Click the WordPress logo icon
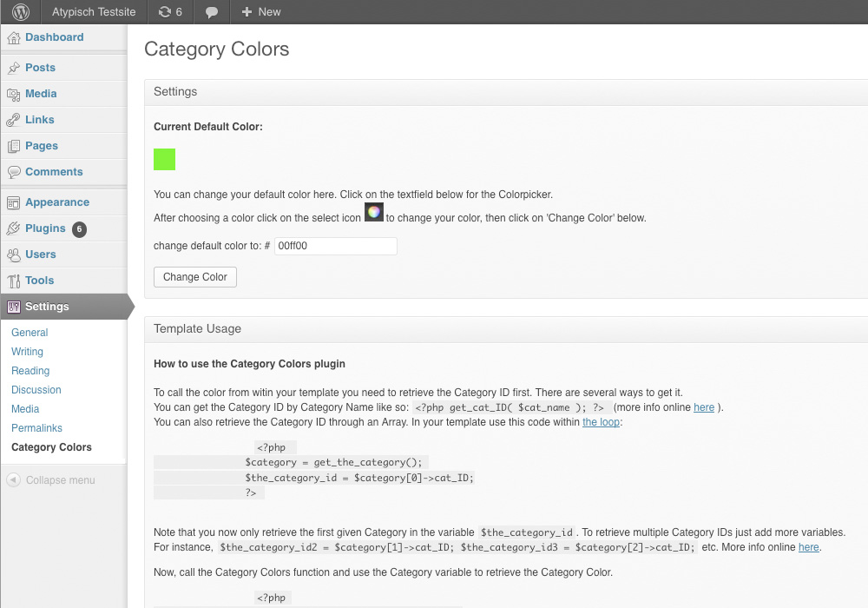 tap(21, 11)
